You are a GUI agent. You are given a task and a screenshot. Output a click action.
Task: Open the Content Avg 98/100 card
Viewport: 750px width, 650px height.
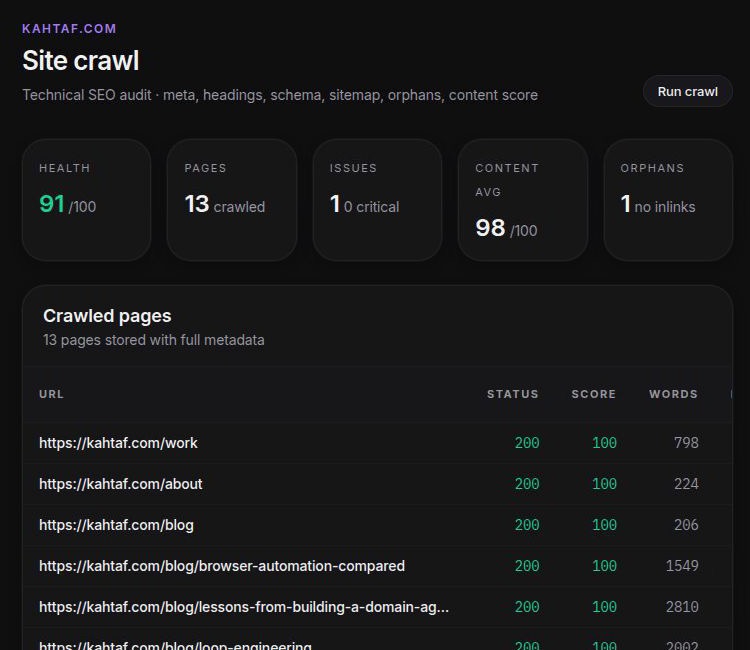(523, 200)
